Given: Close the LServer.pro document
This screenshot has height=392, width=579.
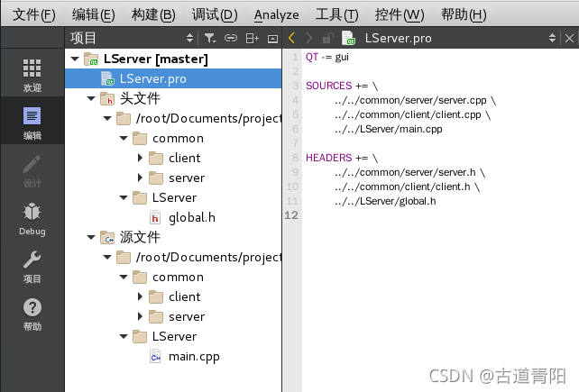Looking at the screenshot, I should (x=569, y=38).
